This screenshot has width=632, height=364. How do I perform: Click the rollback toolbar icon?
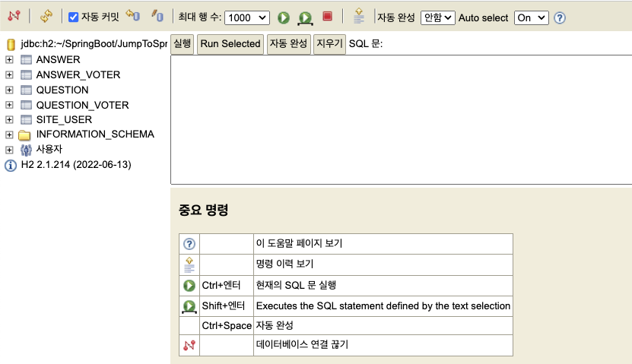[132, 15]
